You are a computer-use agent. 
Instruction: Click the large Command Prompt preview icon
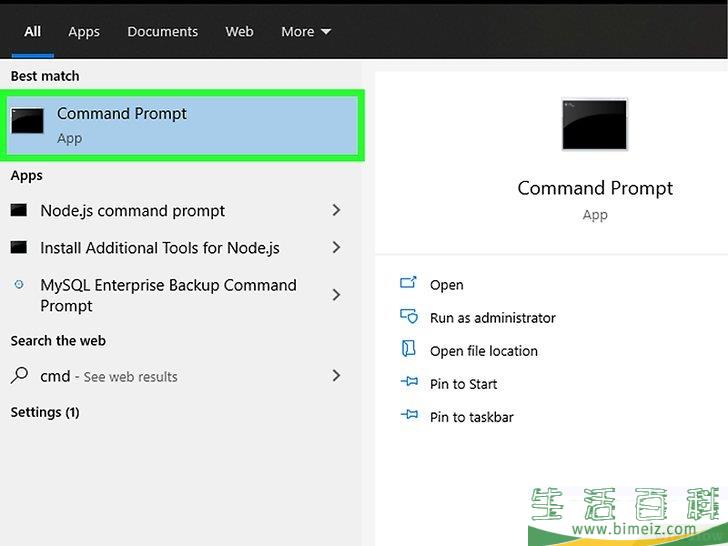tap(594, 124)
